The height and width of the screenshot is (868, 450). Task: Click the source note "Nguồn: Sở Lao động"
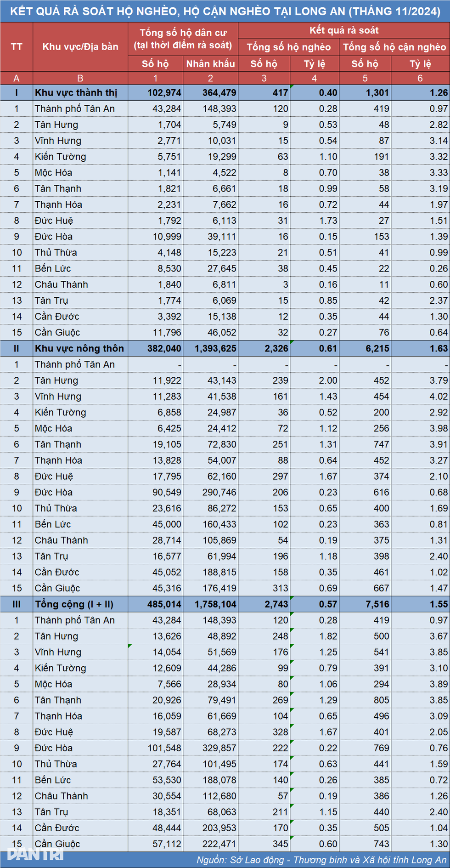(321, 860)
